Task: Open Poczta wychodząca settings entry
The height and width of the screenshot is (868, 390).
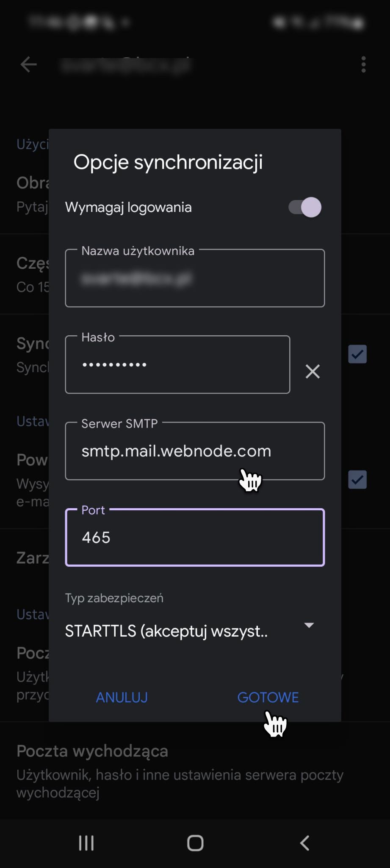Action: pos(180,771)
